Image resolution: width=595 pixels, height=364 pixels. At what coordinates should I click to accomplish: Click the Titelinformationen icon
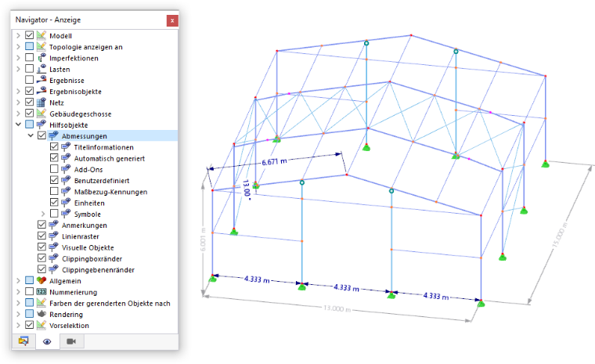66,146
